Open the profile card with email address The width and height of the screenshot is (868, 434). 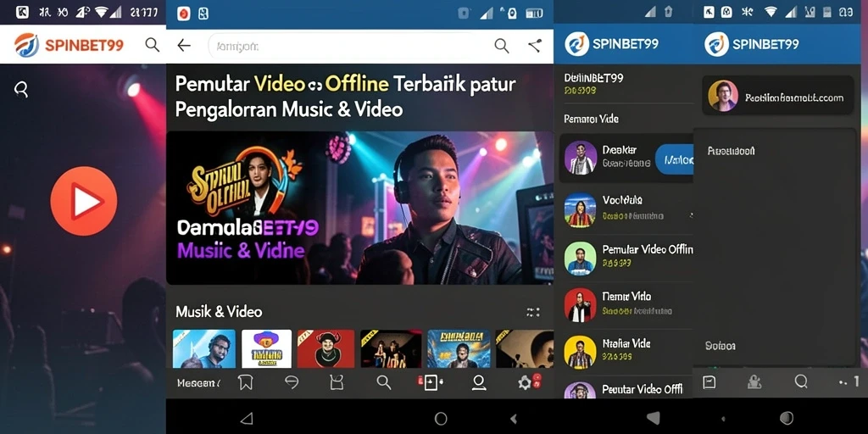[778, 96]
